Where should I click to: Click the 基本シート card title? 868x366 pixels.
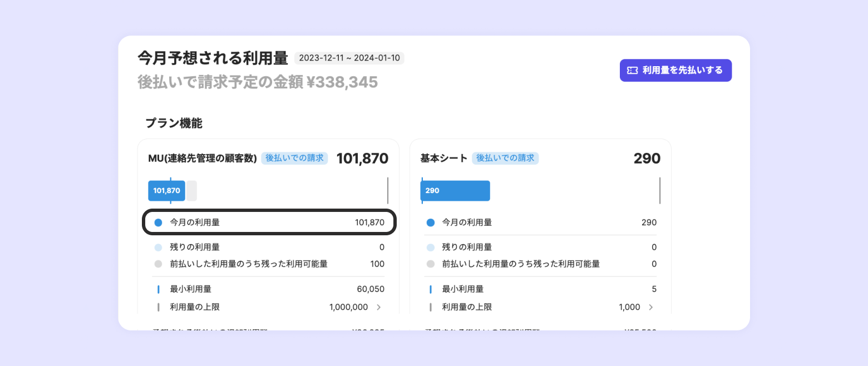tap(444, 159)
